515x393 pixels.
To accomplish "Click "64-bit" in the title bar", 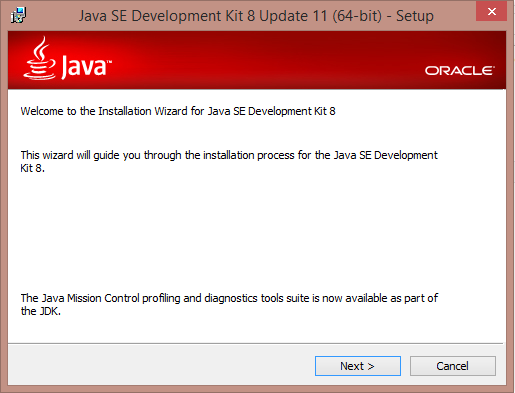I will [357, 16].
